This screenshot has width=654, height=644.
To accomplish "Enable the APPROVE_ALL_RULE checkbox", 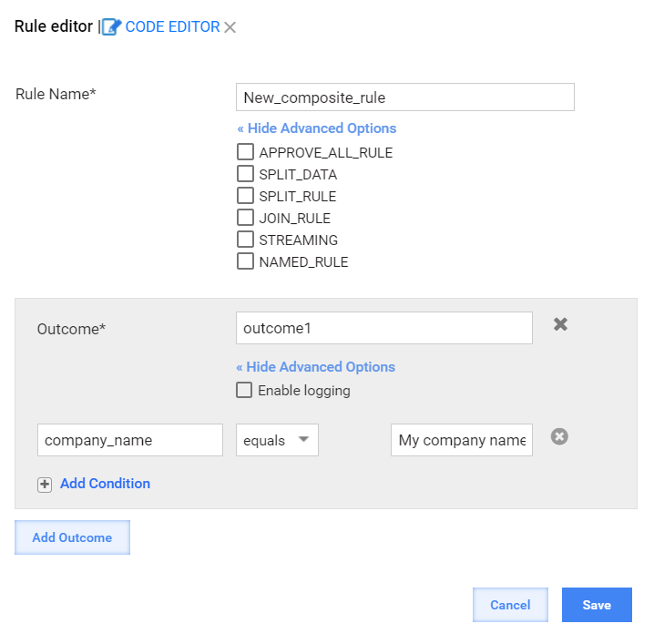I will tap(245, 152).
